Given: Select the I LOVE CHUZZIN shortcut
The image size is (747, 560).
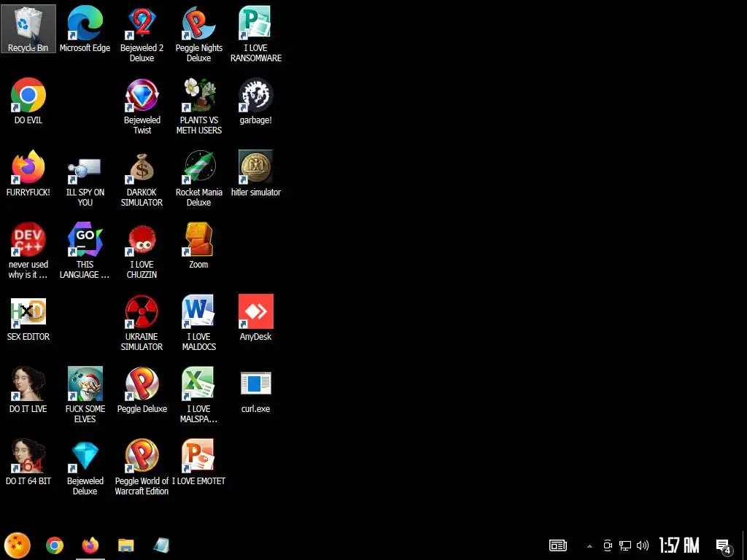Looking at the screenshot, I should click(142, 251).
